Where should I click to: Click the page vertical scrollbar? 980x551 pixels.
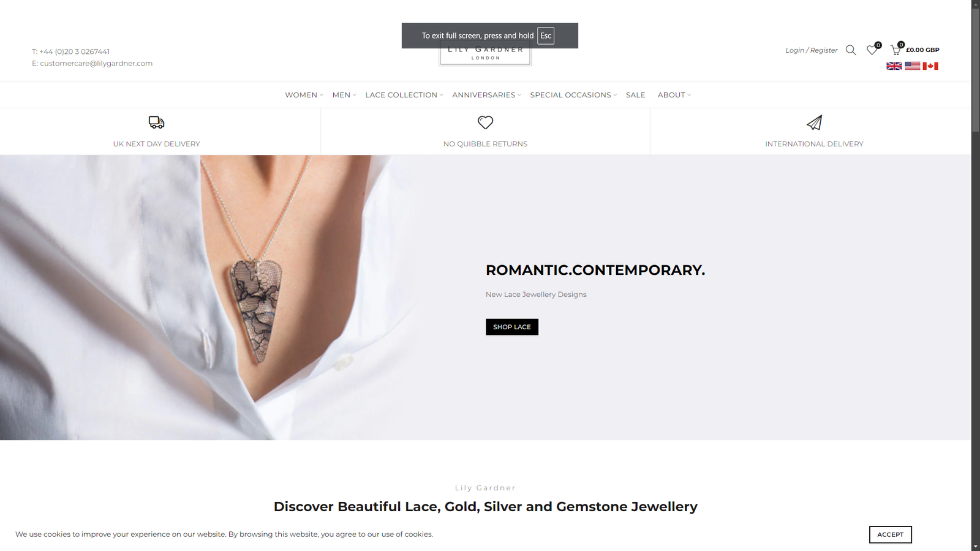click(976, 275)
